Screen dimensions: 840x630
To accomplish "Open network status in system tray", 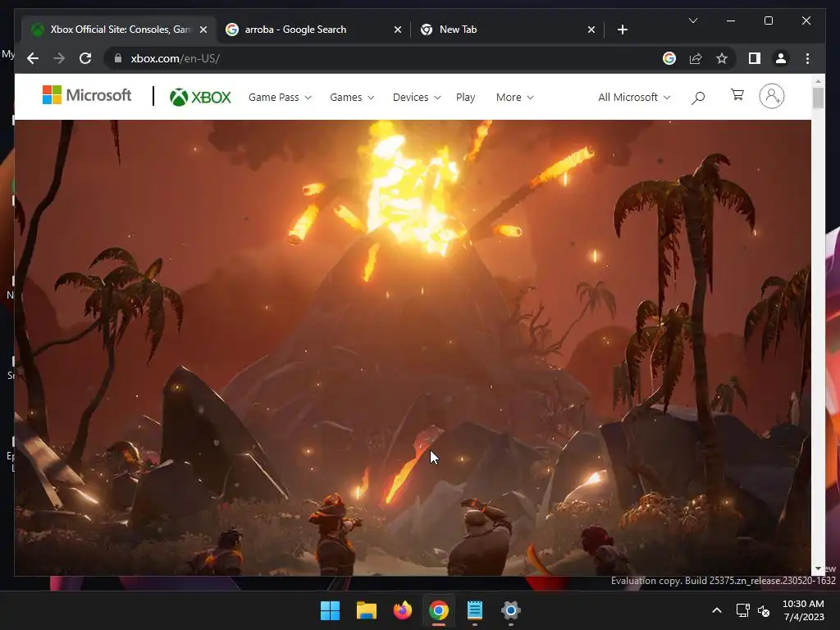I will point(742,610).
